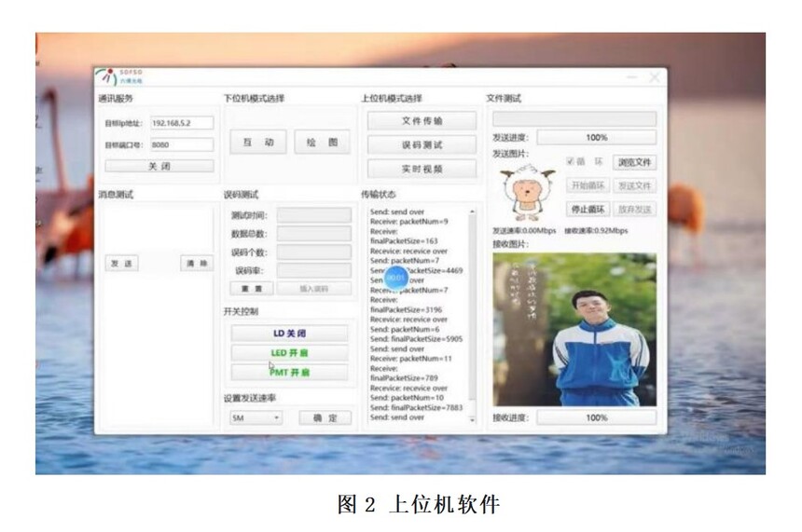Click the SOFSO logo icon in title bar

click(107, 76)
